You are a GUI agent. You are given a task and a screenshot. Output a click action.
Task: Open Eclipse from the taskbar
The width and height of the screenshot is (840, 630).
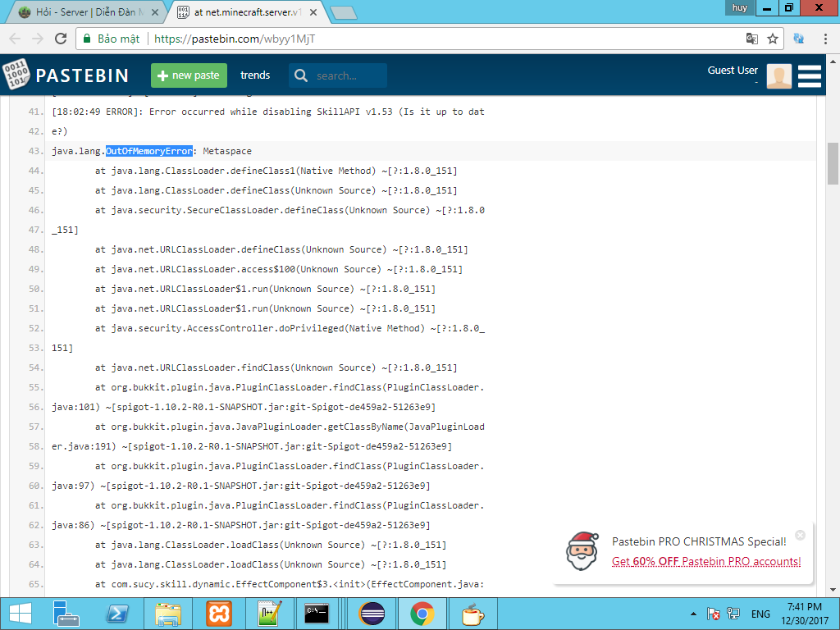click(x=372, y=614)
